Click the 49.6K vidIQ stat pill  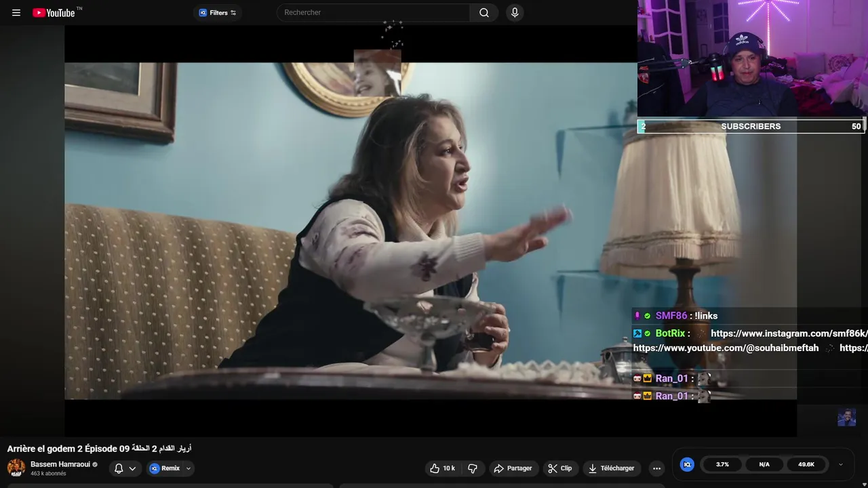[x=806, y=464]
